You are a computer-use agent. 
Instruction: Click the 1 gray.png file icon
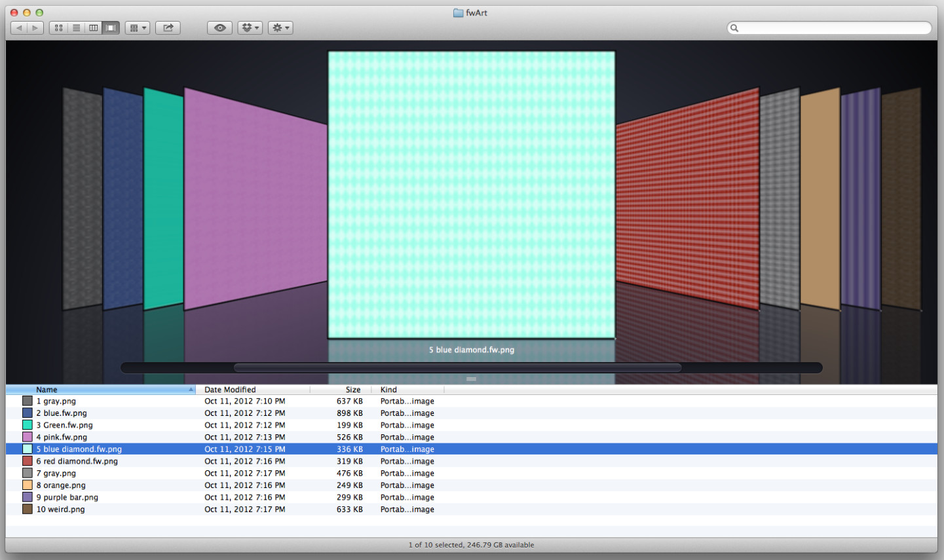(x=28, y=401)
